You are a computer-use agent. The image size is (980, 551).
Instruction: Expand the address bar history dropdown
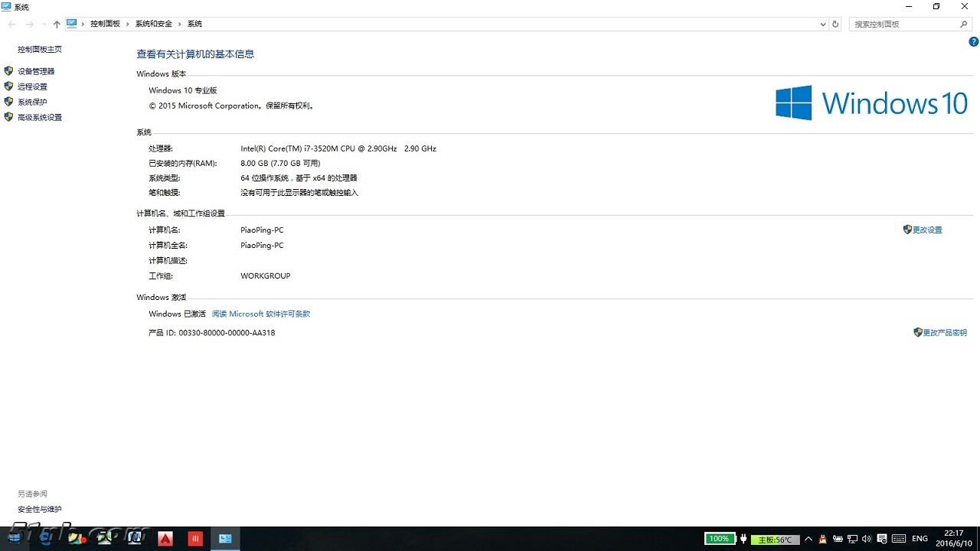[x=822, y=24]
